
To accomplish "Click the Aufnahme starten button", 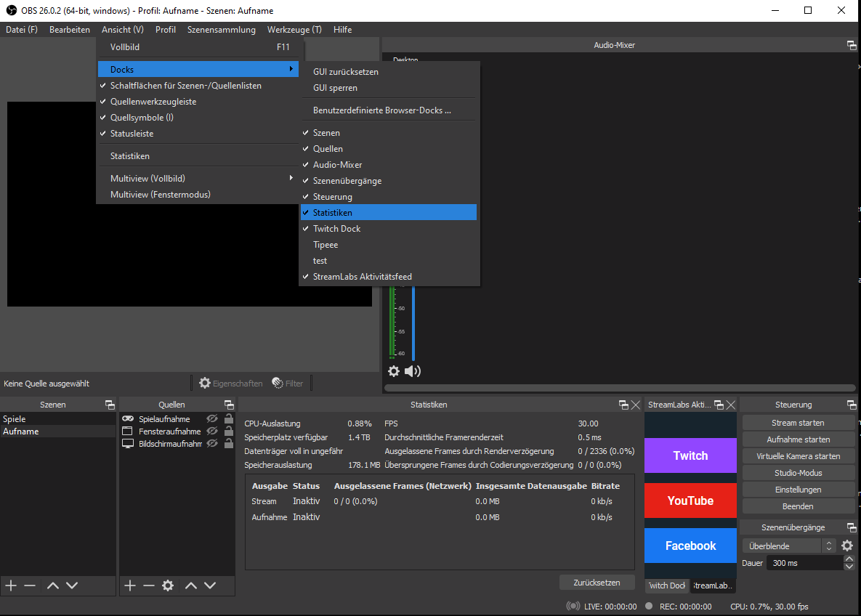I will [798, 439].
